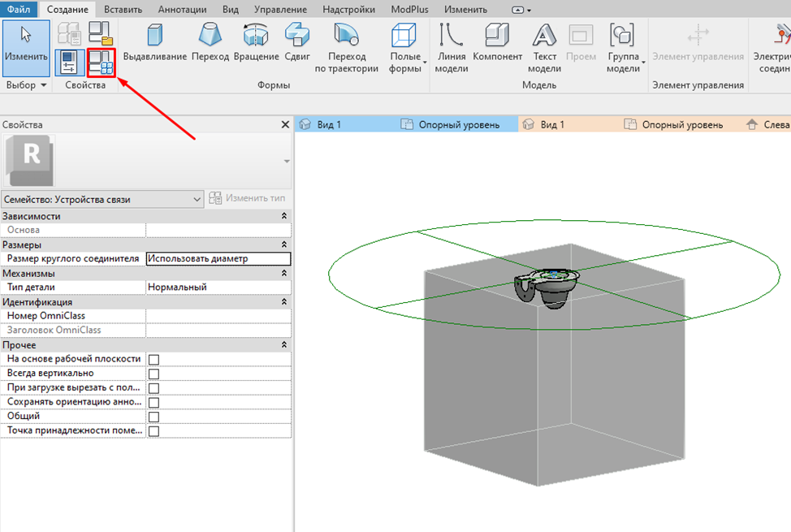Open the Выбор panel dropdown
The width and height of the screenshot is (791, 532).
26,85
